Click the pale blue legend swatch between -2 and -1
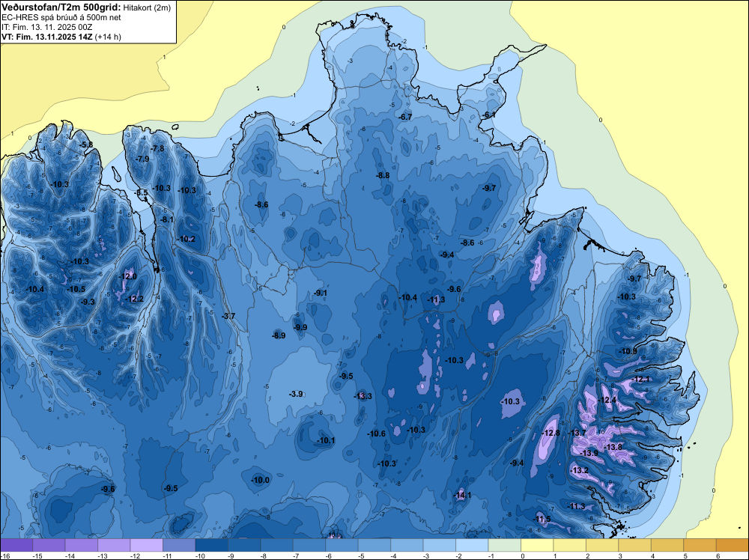 (x=472, y=545)
